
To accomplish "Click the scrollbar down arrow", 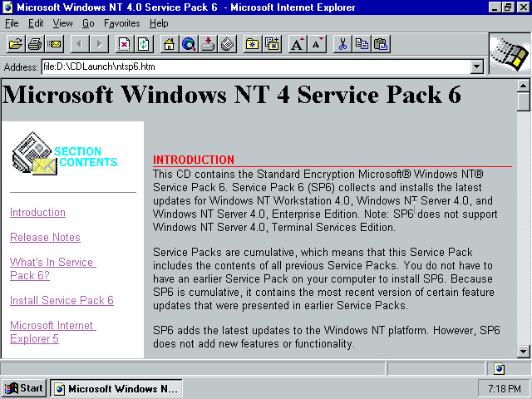I will (x=523, y=352).
